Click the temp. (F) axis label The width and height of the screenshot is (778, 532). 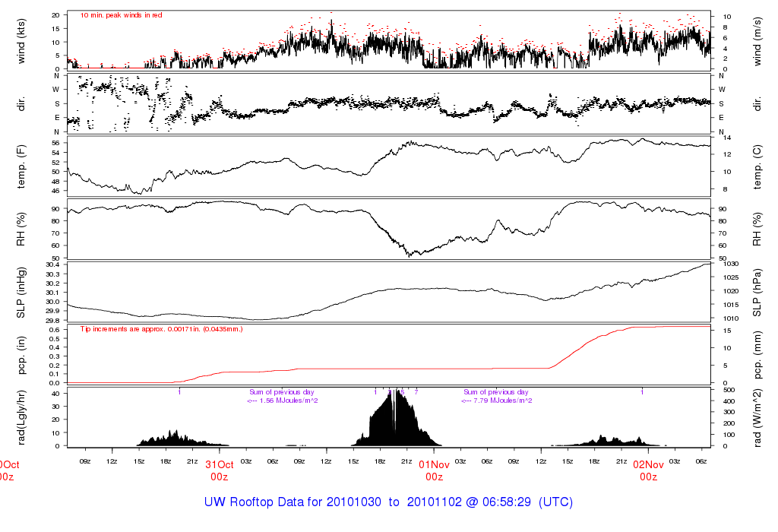[21, 166]
